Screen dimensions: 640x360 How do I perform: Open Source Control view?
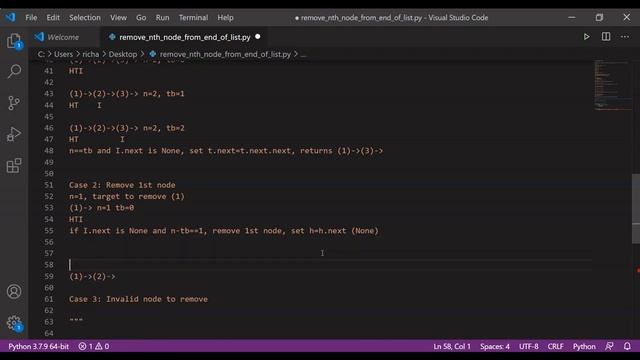(14, 102)
